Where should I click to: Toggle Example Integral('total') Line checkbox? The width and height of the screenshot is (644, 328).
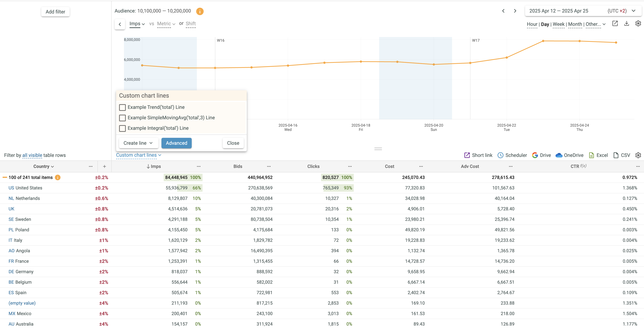(x=122, y=128)
